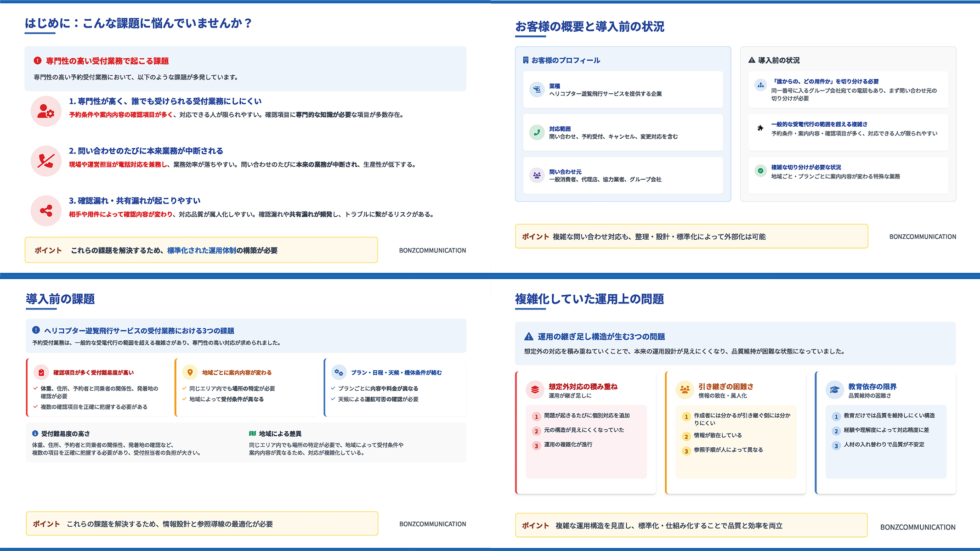Click the location pin icon by 地域ごとに案内内容が変わる

pos(190,372)
